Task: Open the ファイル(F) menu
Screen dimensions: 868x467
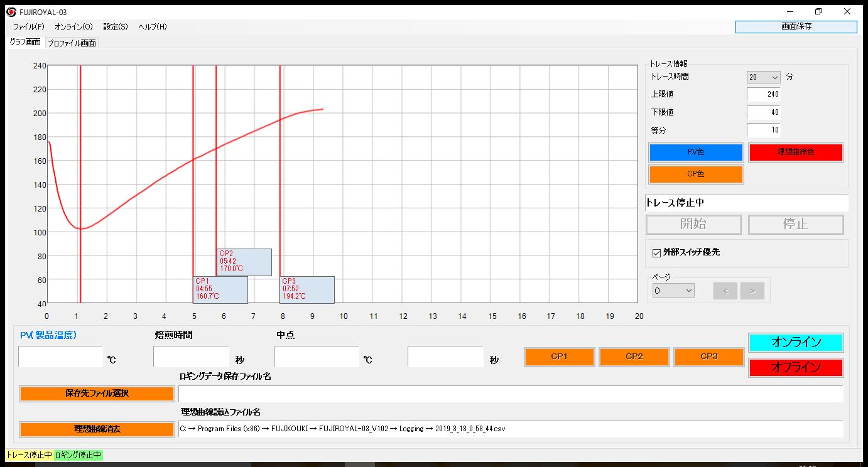Action: click(x=28, y=27)
